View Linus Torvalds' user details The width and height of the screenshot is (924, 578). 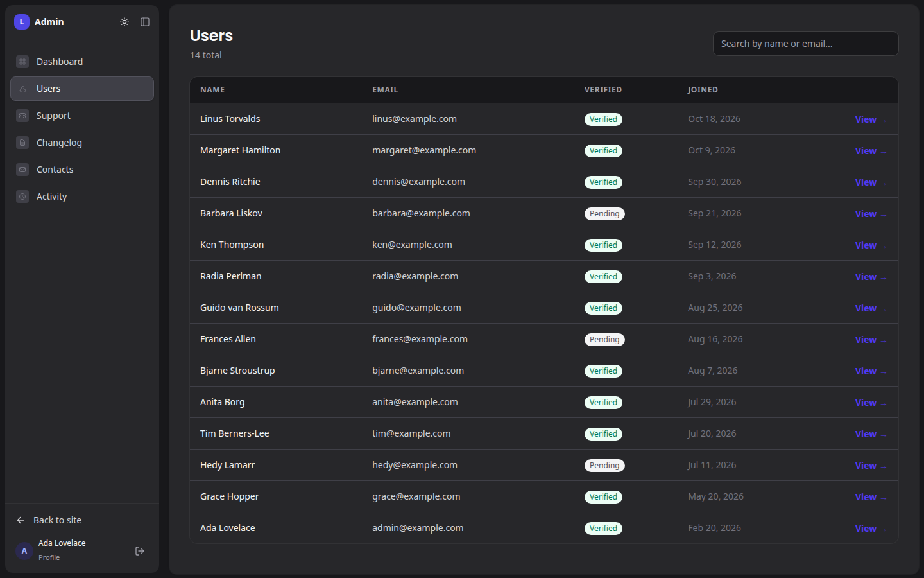coord(871,119)
